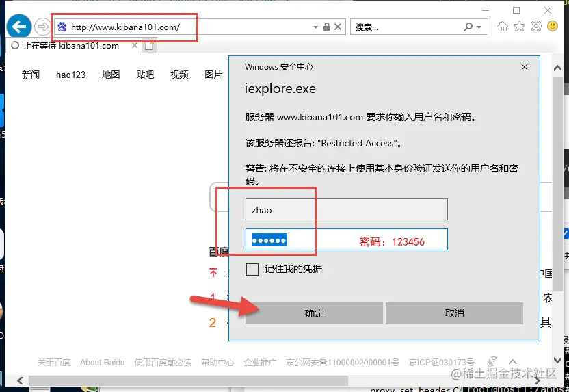Maximize the browser window
This screenshot has height=392, width=569.
tap(516, 10)
